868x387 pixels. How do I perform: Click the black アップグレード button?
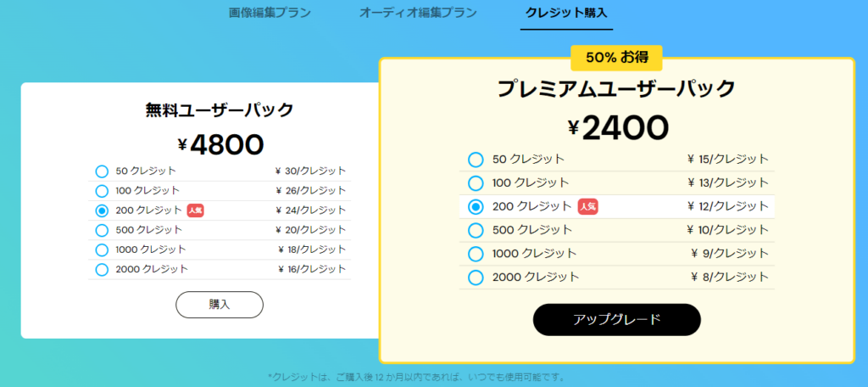tap(617, 319)
